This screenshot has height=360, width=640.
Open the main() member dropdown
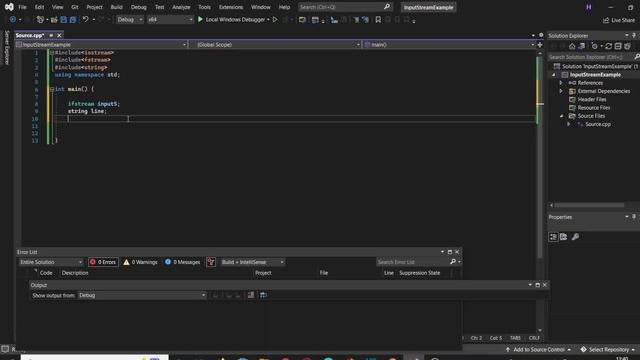(449, 44)
